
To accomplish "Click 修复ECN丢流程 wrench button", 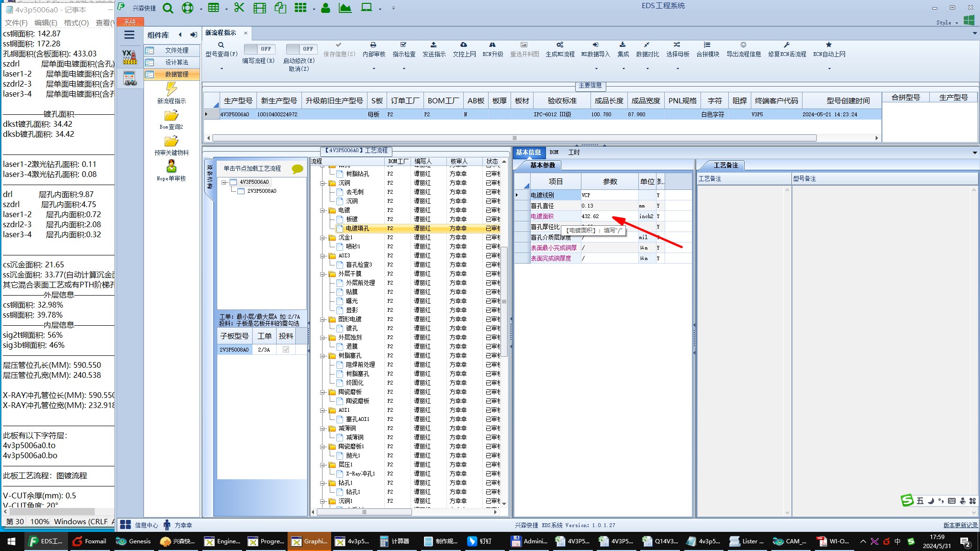I will 787,49.
